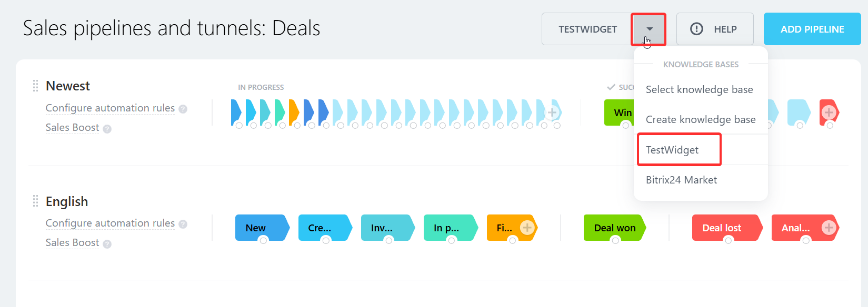The height and width of the screenshot is (307, 868).
Task: Select the circle under the Deal lost stage
Action: [728, 241]
